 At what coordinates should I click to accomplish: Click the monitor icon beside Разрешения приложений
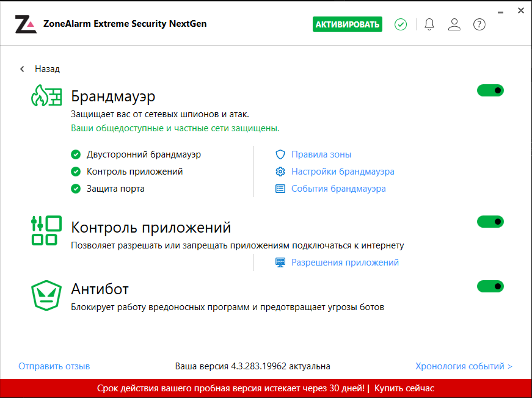280,262
